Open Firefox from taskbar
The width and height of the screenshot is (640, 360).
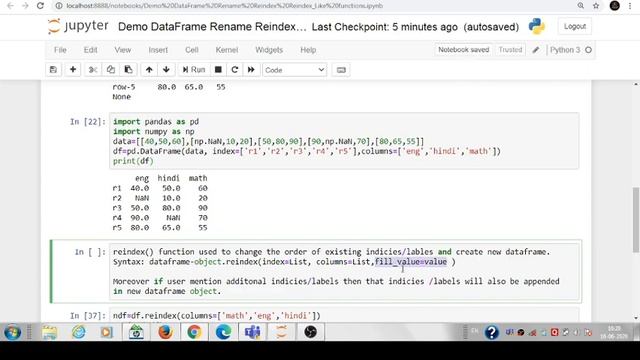coord(165,332)
